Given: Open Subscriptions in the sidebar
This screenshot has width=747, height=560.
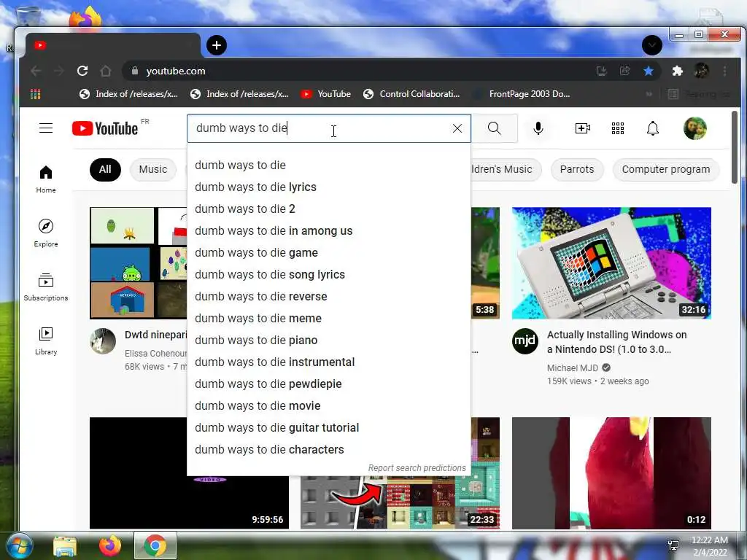Looking at the screenshot, I should point(46,287).
